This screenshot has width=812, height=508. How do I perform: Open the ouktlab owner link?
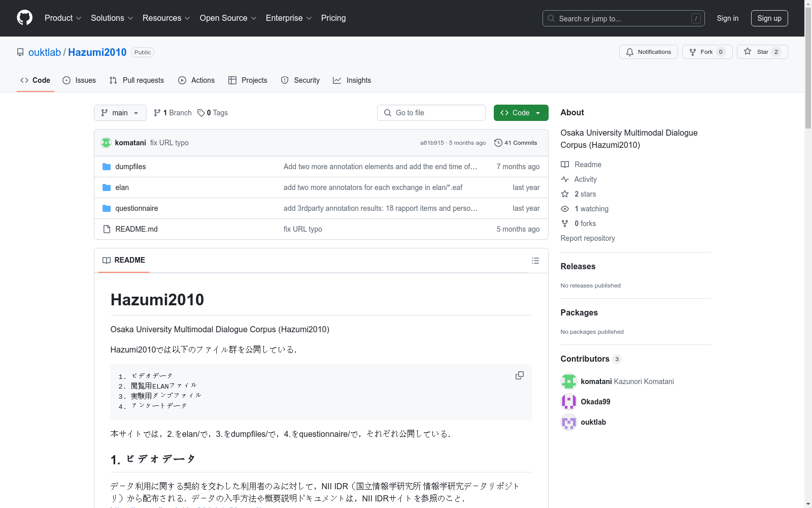click(45, 52)
